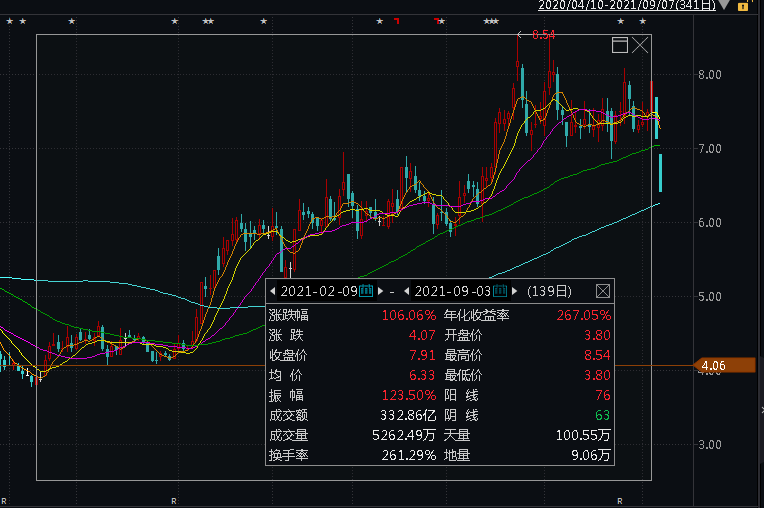The image size is (764, 508).
Task: Click the start date field 2021-02-09
Action: 319,291
